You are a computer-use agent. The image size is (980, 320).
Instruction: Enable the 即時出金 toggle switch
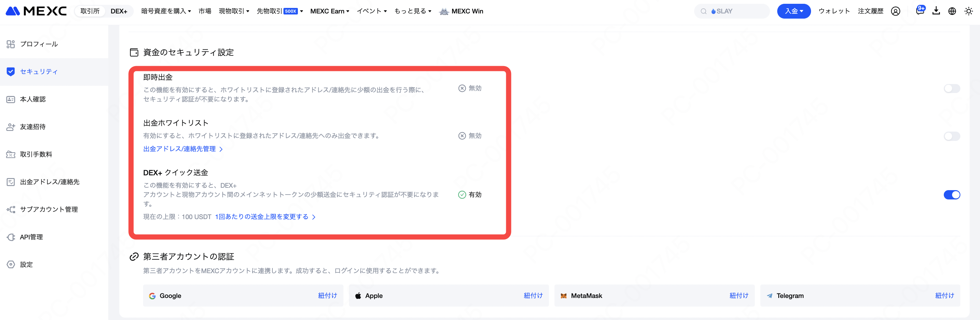click(x=951, y=89)
